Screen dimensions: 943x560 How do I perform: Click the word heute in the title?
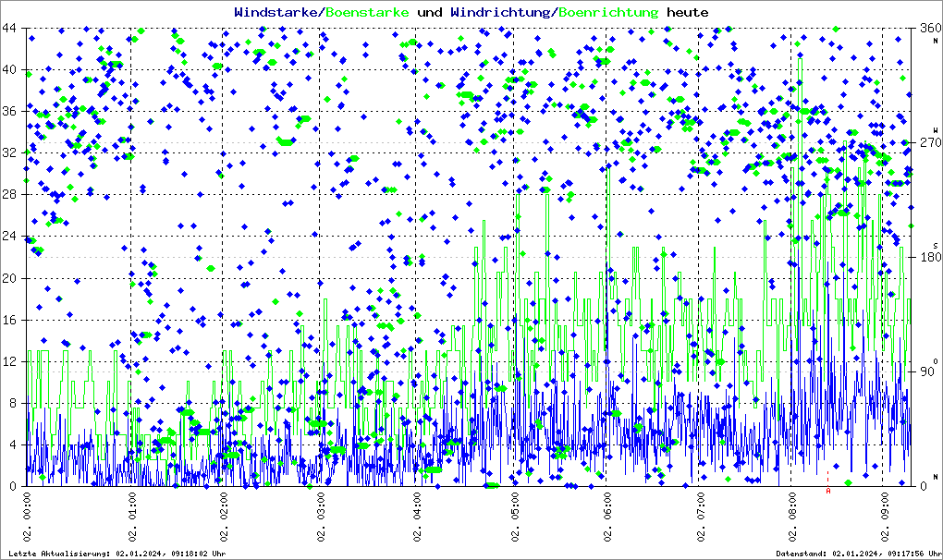pos(688,13)
